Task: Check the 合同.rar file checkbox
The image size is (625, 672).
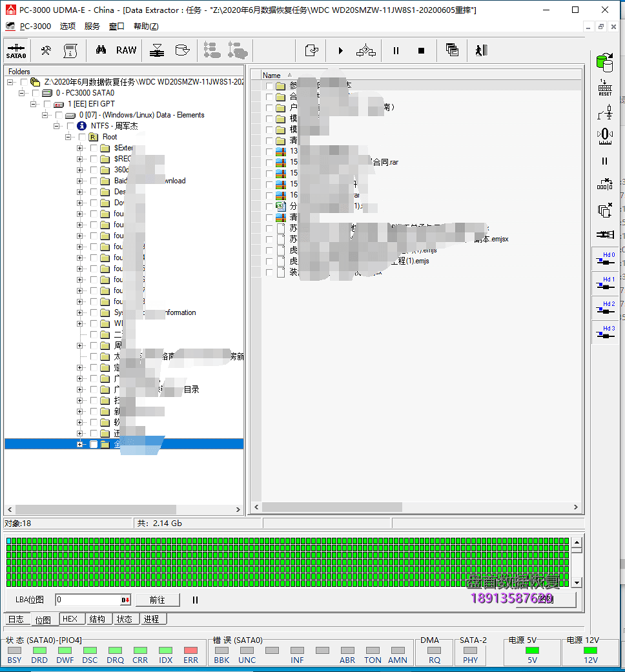Action: 269,163
